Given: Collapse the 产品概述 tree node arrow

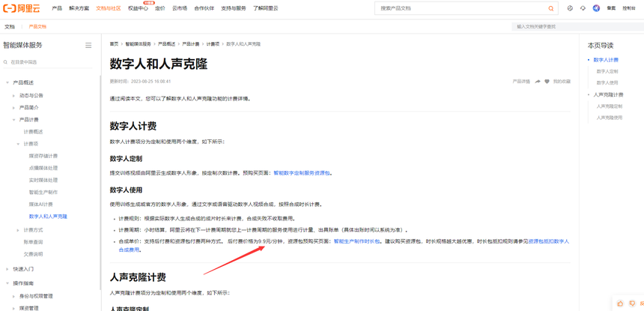Looking at the screenshot, I should pyautogui.click(x=7, y=82).
